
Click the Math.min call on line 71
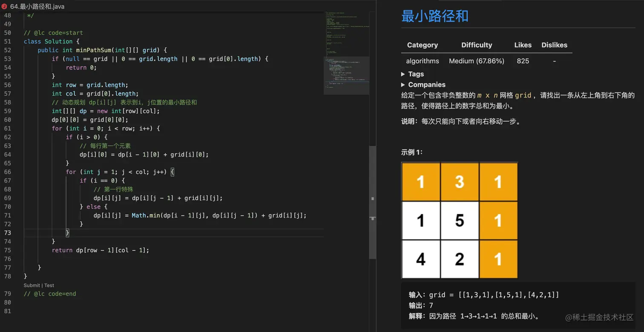click(146, 215)
